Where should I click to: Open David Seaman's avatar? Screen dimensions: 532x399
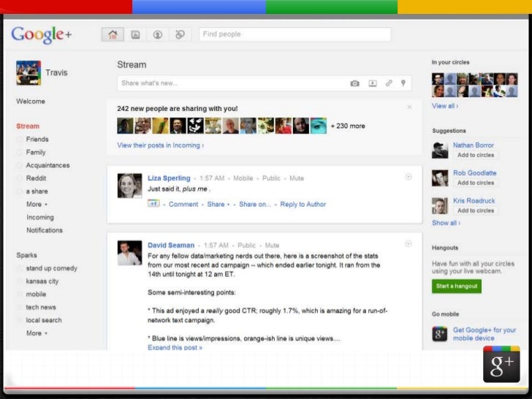click(129, 253)
